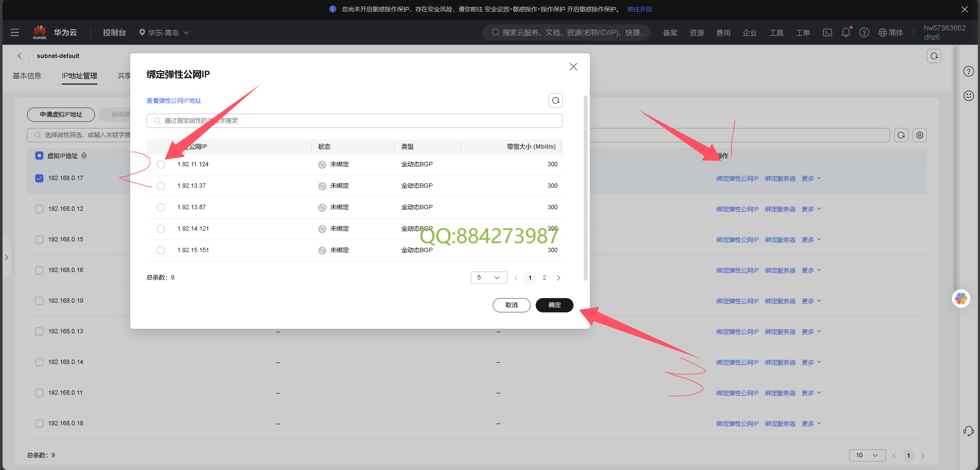Click the 取消 cancel button
The width and height of the screenshot is (980, 470).
(x=511, y=305)
